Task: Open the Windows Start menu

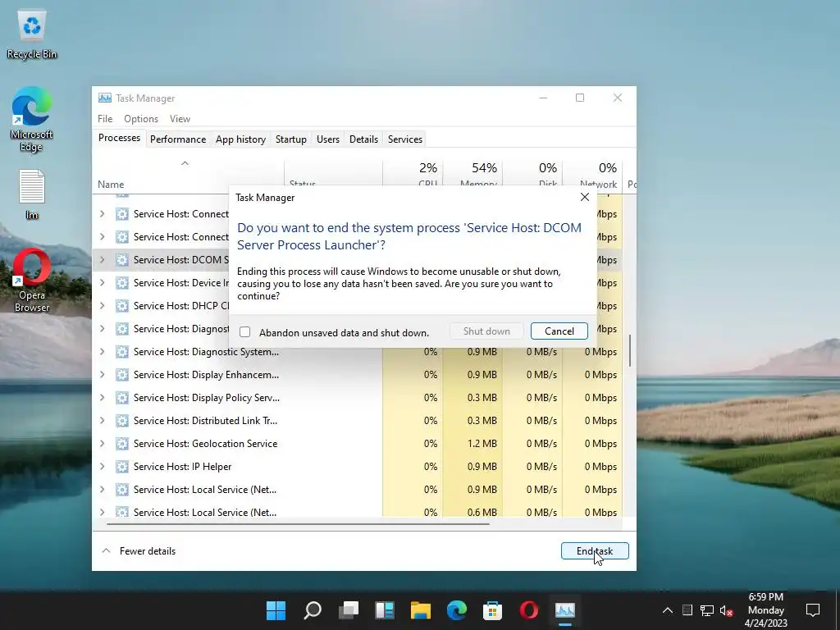Action: (276, 610)
